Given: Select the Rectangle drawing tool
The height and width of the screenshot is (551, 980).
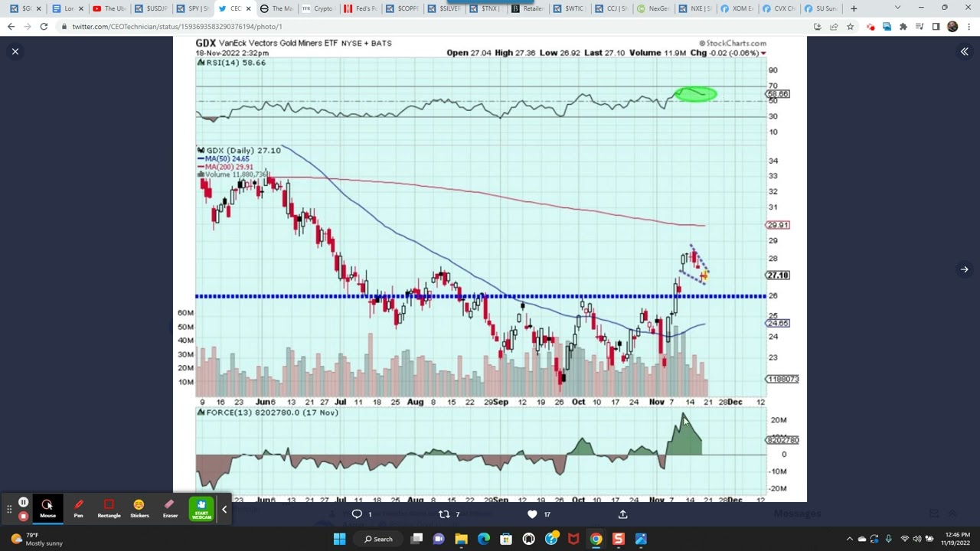Looking at the screenshot, I should click(x=109, y=508).
